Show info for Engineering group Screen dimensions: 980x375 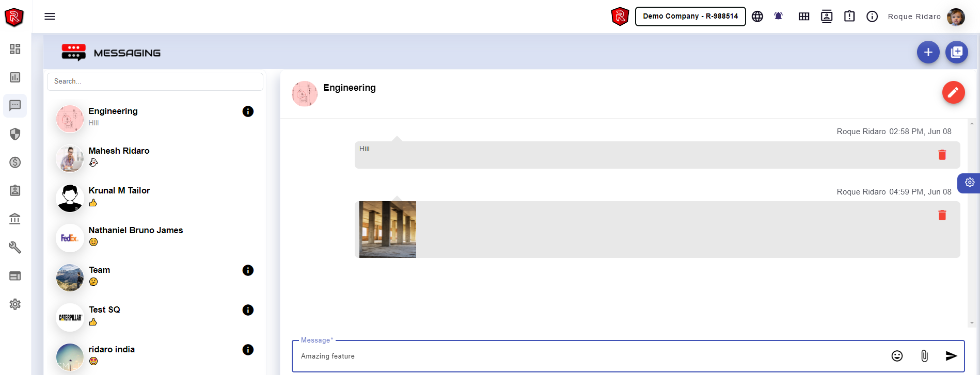[248, 111]
